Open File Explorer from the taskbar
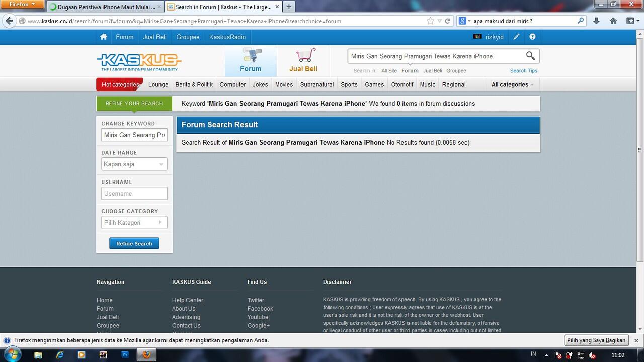The height and width of the screenshot is (362, 644). (x=38, y=355)
